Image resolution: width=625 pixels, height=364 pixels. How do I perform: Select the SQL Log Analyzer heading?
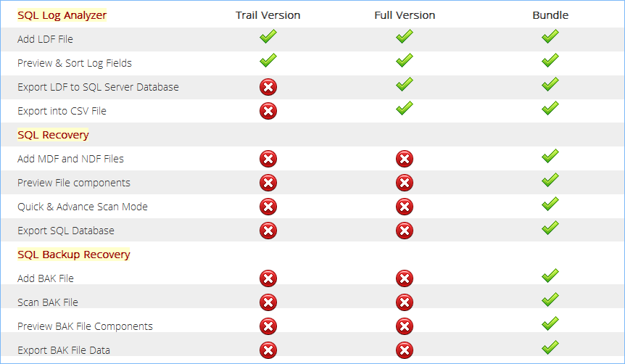(x=62, y=15)
